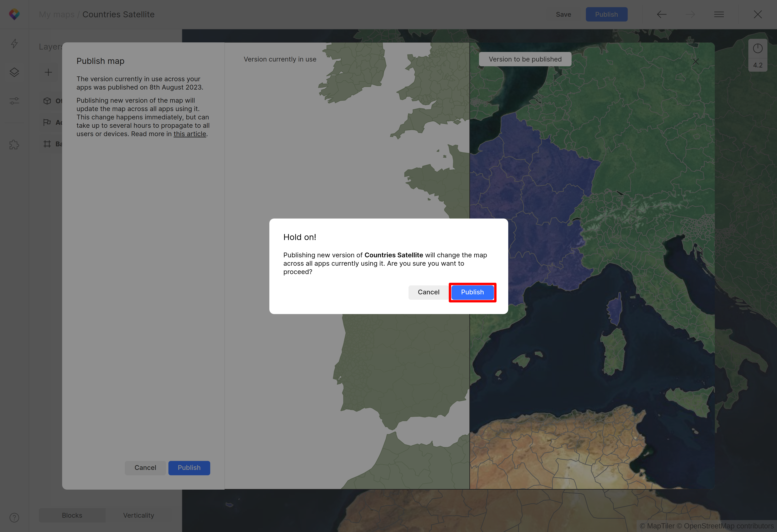Close the Publish map comparison panel
The width and height of the screenshot is (777, 532).
[x=696, y=61]
